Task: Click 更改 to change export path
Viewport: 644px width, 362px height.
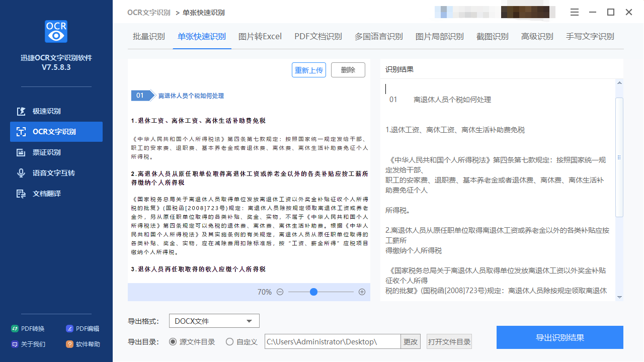Action: [x=411, y=342]
